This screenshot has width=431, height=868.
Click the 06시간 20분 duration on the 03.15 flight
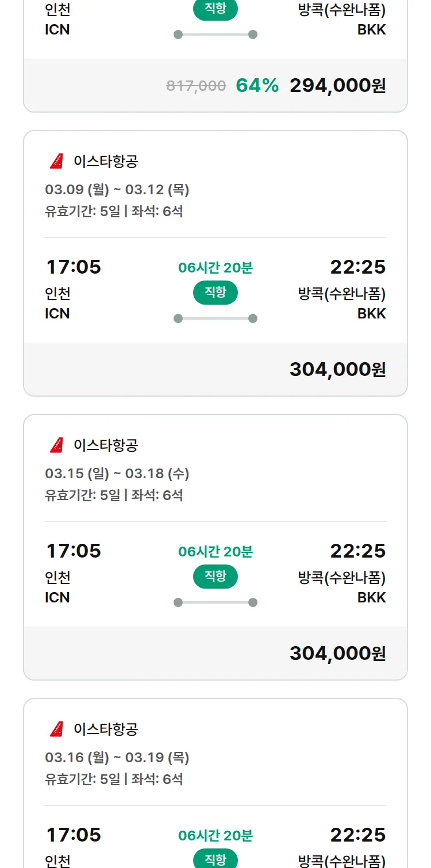[215, 552]
